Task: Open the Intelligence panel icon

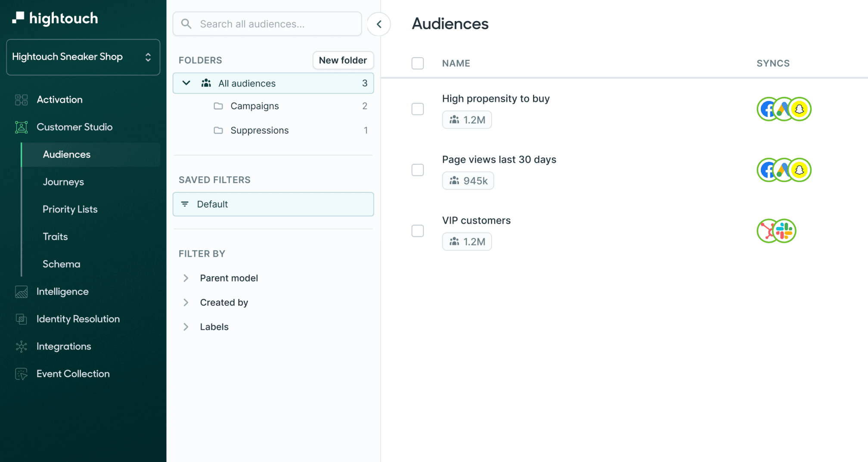Action: point(20,291)
